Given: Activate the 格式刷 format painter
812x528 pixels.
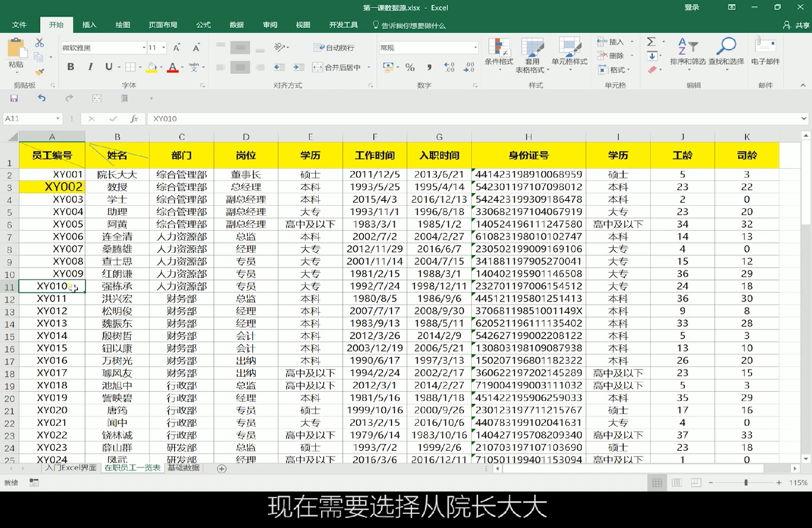Looking at the screenshot, I should (39, 72).
